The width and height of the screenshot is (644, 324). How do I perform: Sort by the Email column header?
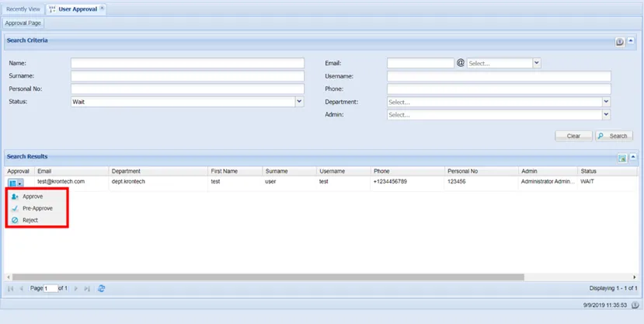pos(71,171)
